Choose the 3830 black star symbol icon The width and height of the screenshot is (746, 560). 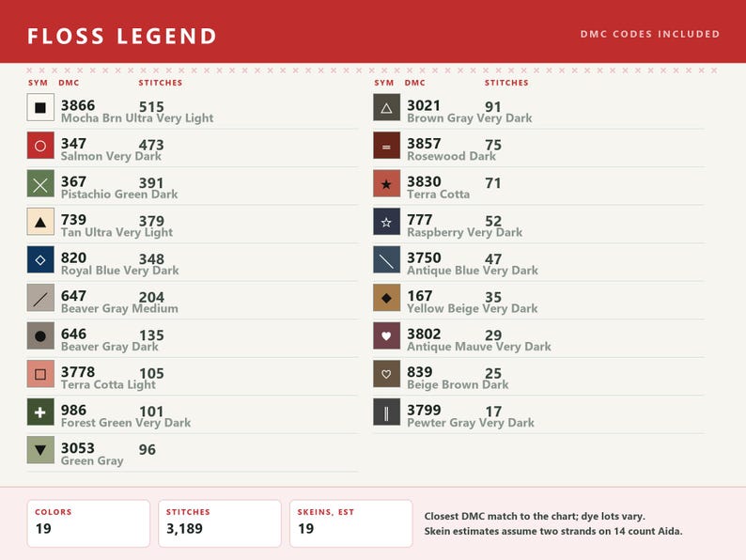pyautogui.click(x=386, y=183)
